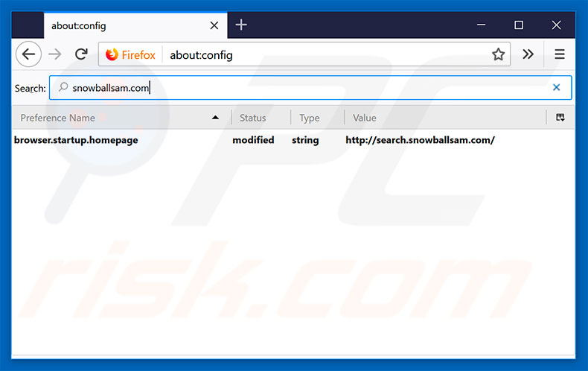Click into the preference search box

point(310,87)
